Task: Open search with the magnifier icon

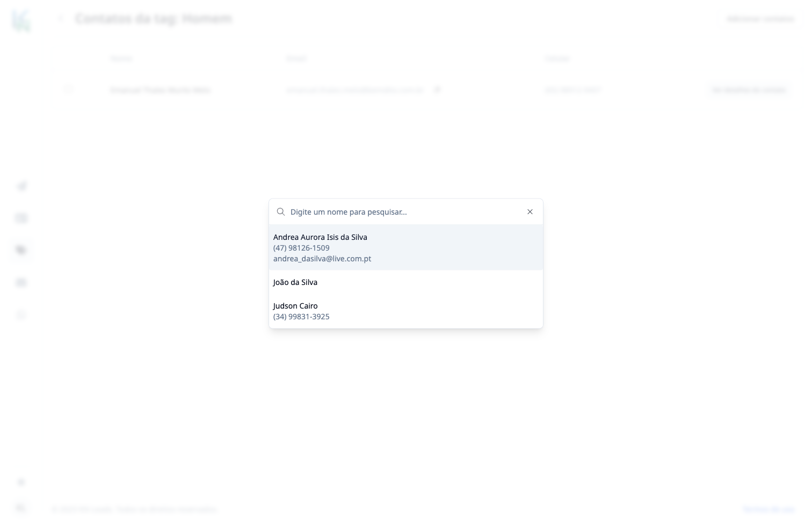Action: [281, 211]
